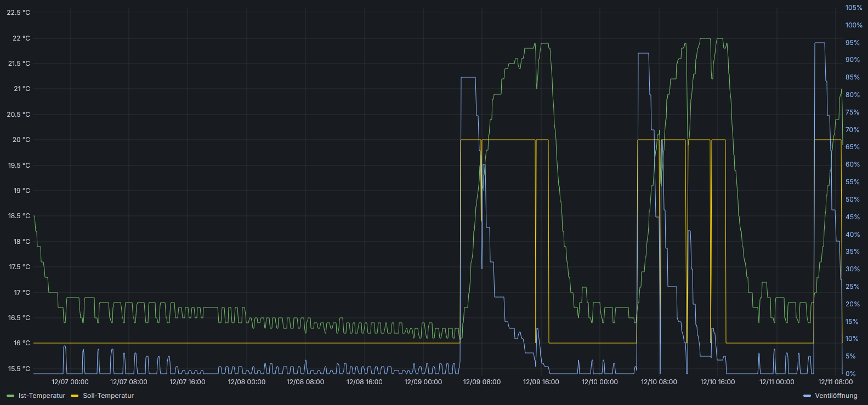868x405 pixels.
Task: Click the 75% right axis label
Action: (853, 112)
